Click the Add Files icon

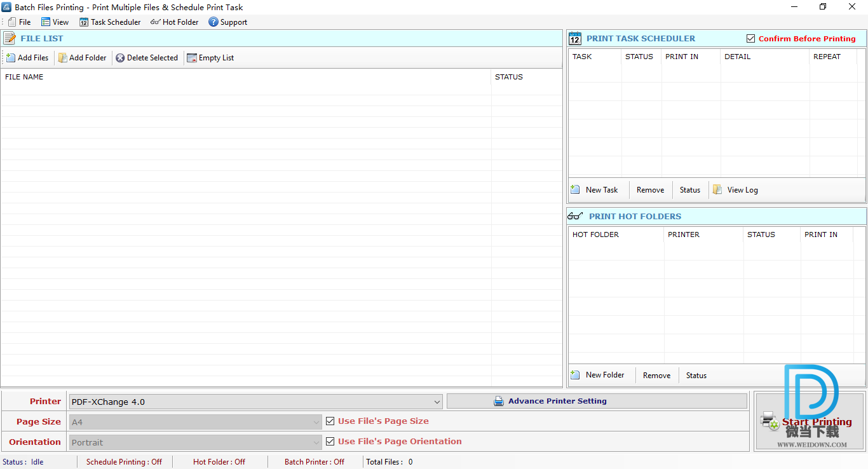[11, 58]
